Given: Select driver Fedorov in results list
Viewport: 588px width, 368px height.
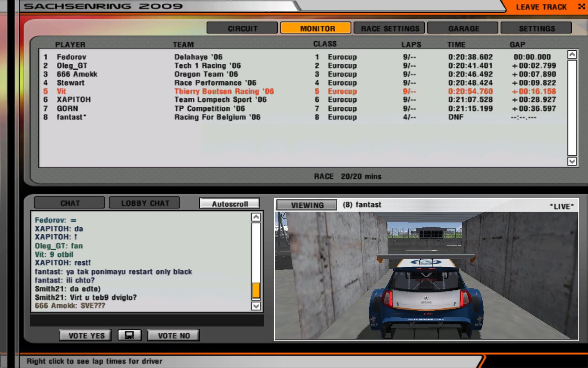Looking at the screenshot, I should tap(302, 57).
